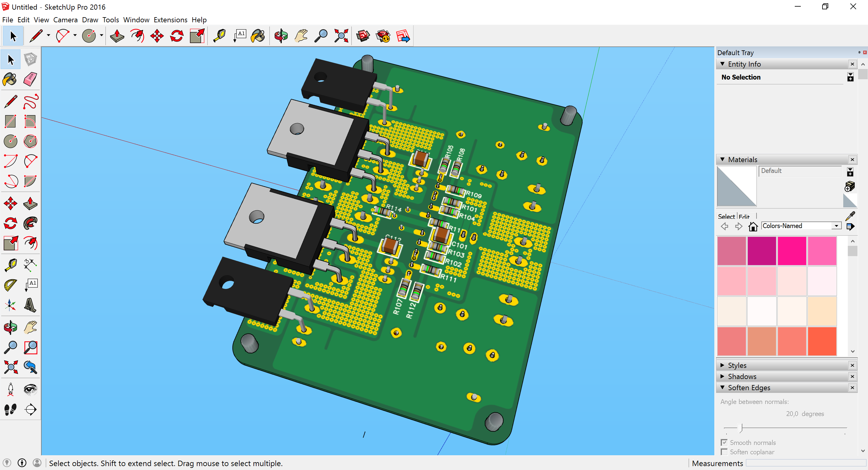The width and height of the screenshot is (868, 470).
Task: Select the Rotated Rectangle tool
Action: (x=30, y=122)
